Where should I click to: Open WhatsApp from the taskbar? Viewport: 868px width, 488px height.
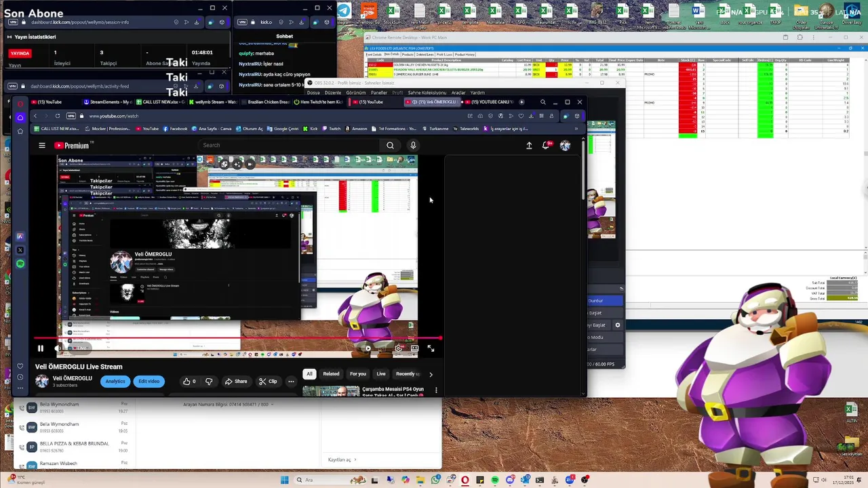point(435,480)
